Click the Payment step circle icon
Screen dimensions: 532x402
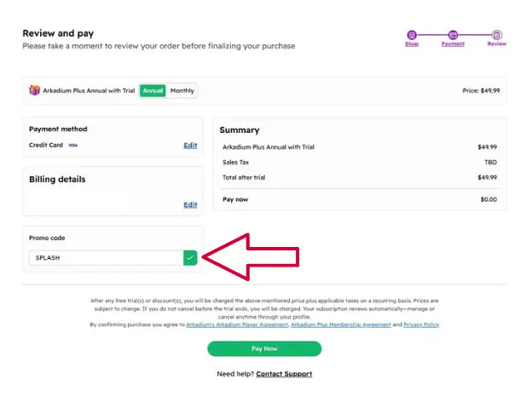pyautogui.click(x=453, y=35)
